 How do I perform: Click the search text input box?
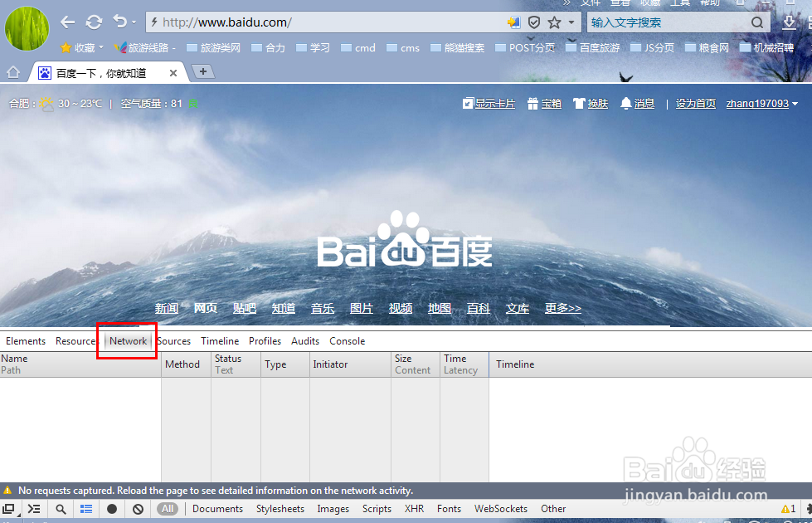click(668, 22)
